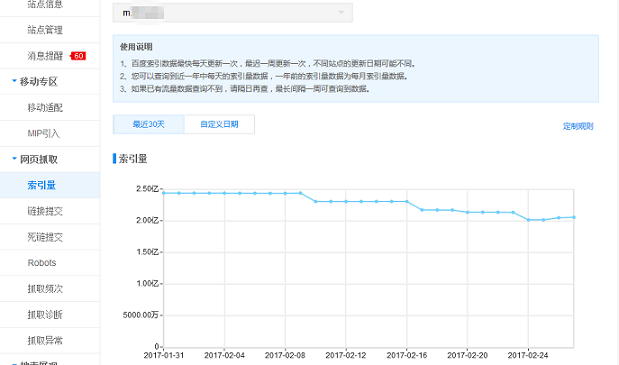The image size is (619, 365).
Task: Click the 2.50亿 axis label
Action: 147,189
